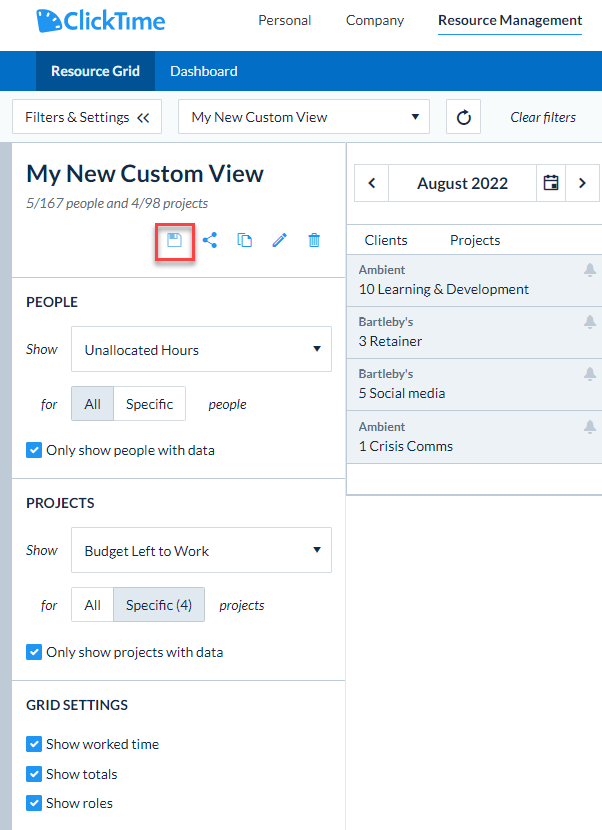Uncheck Show totals

(34, 774)
